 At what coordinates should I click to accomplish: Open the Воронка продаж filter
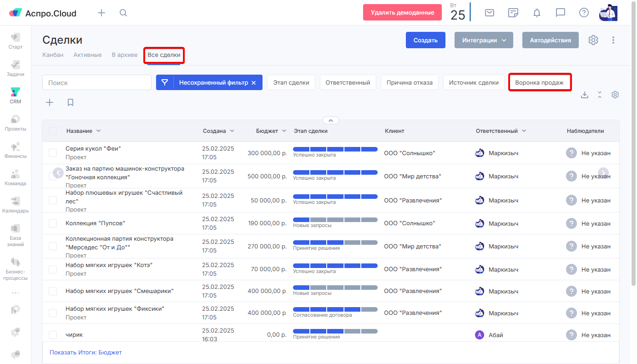pos(539,82)
